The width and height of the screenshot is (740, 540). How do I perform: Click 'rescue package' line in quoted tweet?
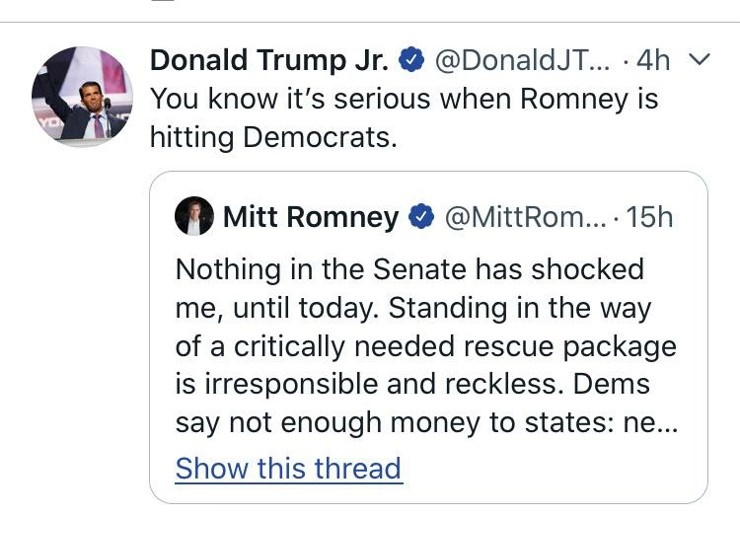pos(426,347)
